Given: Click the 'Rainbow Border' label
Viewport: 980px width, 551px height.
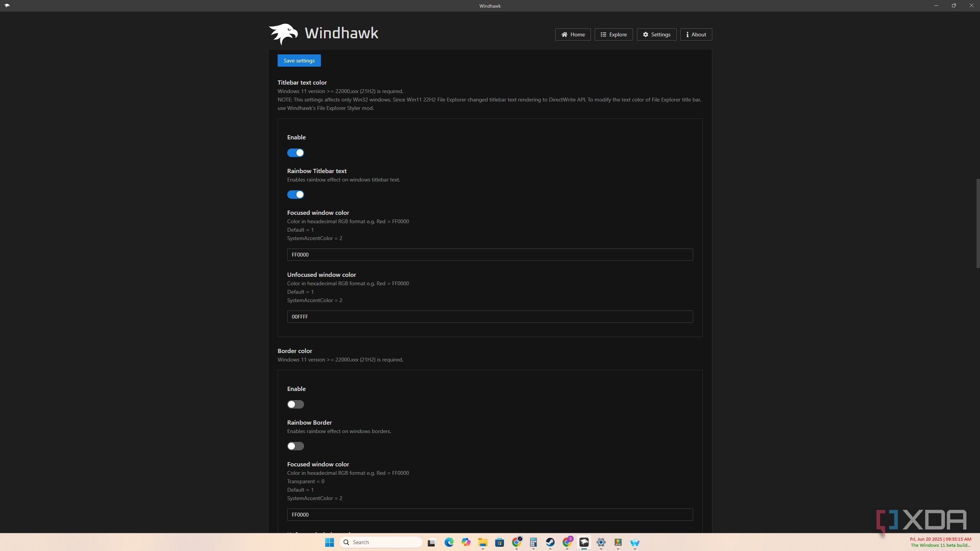Looking at the screenshot, I should [309, 422].
